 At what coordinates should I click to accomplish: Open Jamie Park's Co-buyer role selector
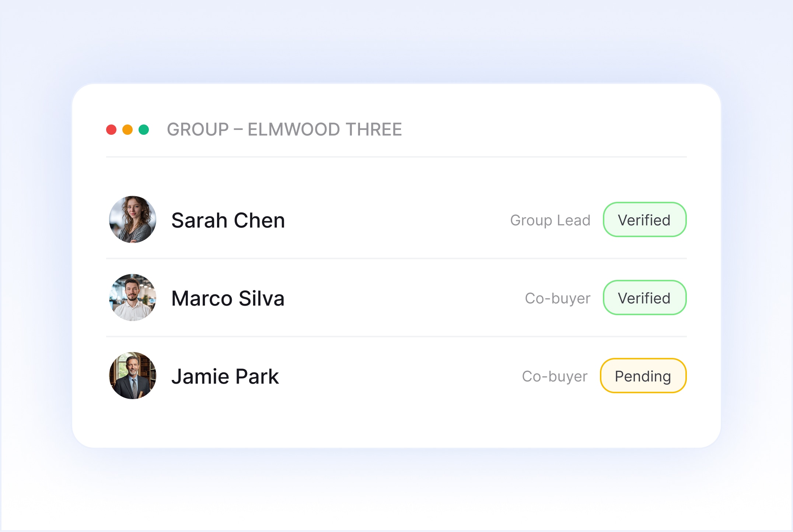555,376
